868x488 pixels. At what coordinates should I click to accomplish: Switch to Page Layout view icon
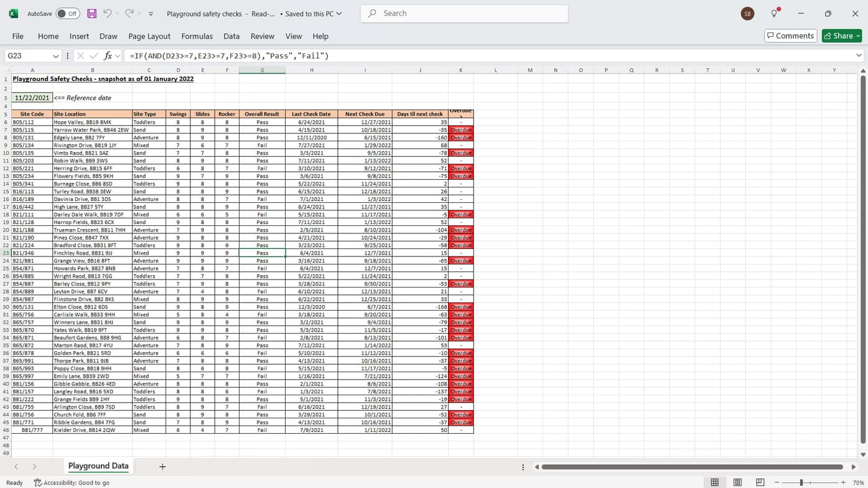point(737,482)
